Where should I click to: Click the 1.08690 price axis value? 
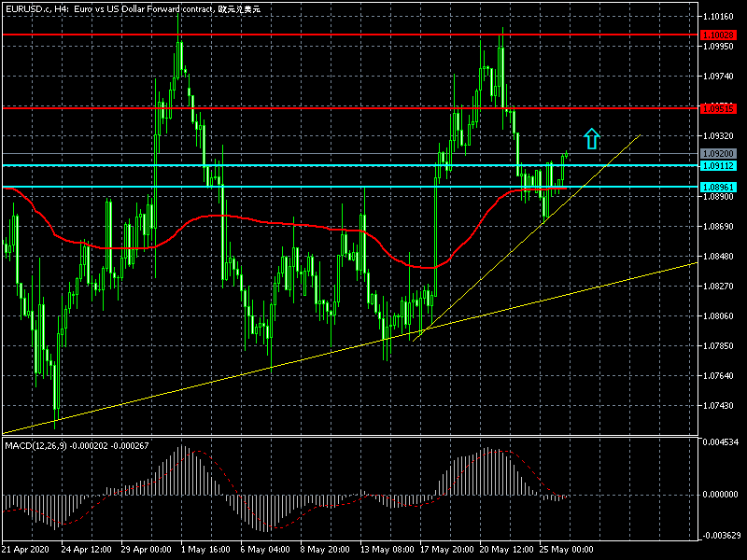click(x=718, y=226)
